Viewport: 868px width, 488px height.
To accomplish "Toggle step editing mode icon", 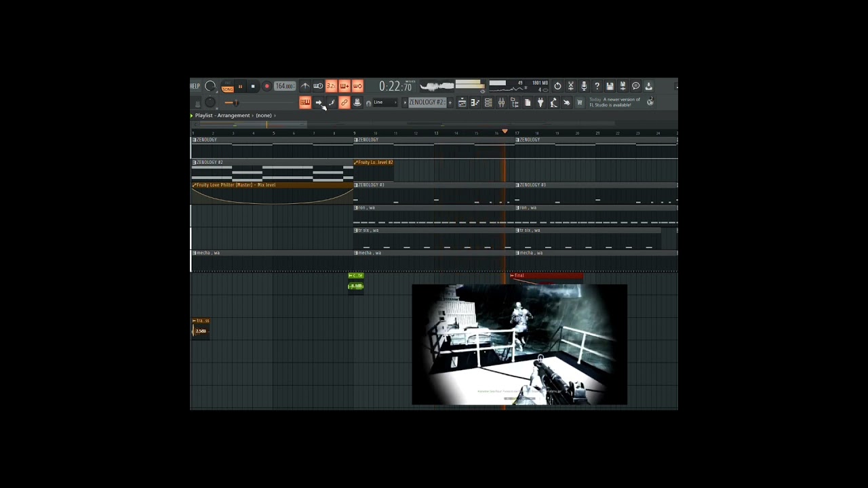I will pos(331,102).
